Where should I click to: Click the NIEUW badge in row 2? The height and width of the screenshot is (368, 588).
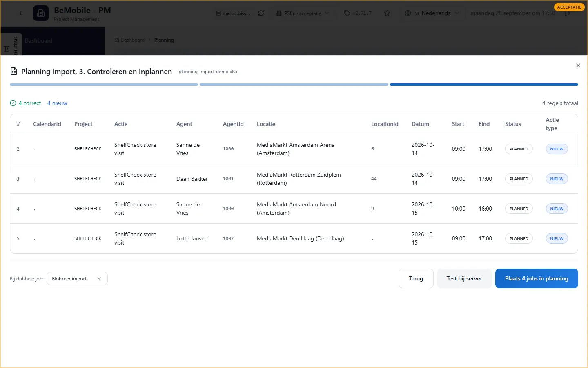point(557,149)
